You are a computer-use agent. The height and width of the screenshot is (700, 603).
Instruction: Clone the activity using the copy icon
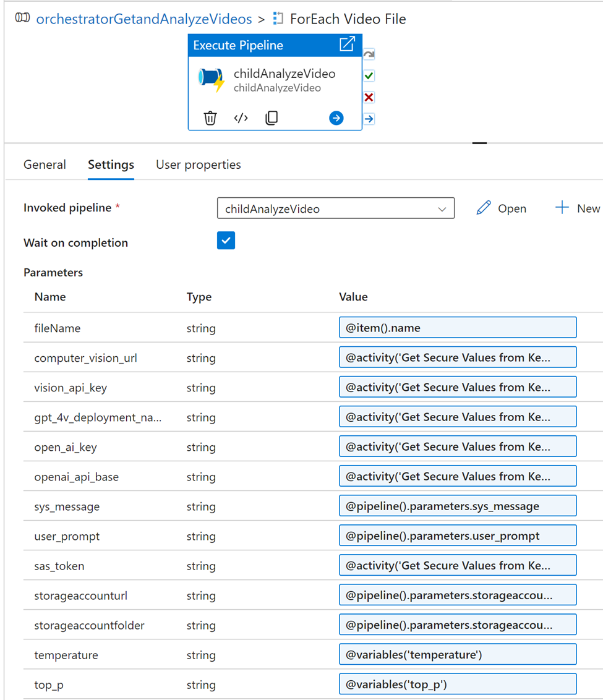272,118
